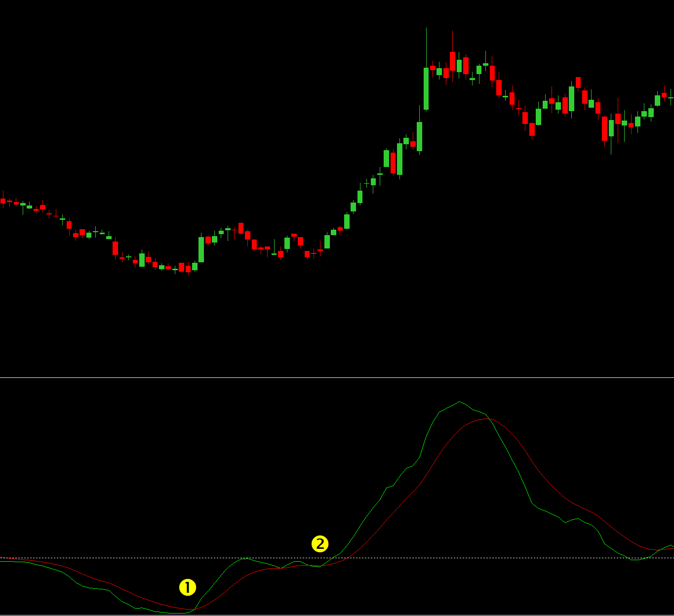Click the highest peak of green indicator line
Screen dimensions: 674x616
coord(460,402)
